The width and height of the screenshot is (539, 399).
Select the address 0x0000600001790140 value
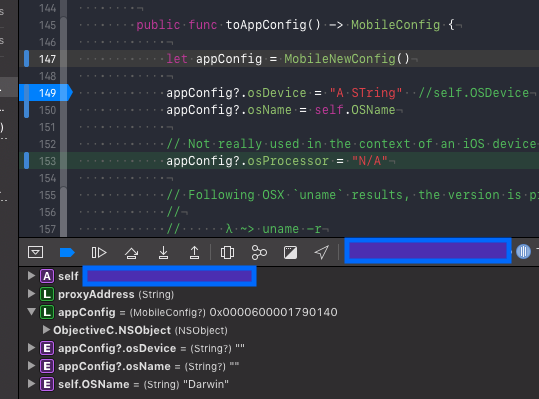coord(273,312)
